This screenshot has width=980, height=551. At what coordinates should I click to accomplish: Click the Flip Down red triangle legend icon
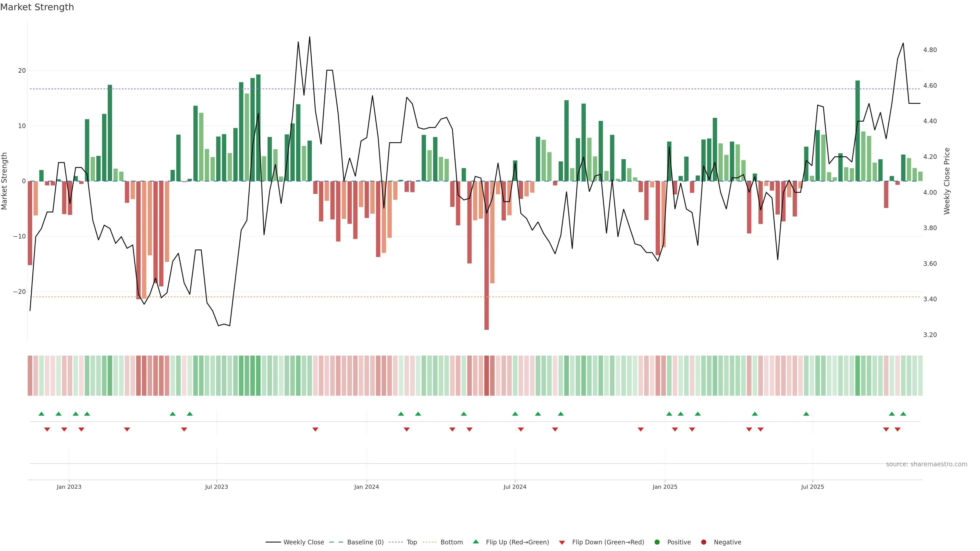pyautogui.click(x=561, y=543)
